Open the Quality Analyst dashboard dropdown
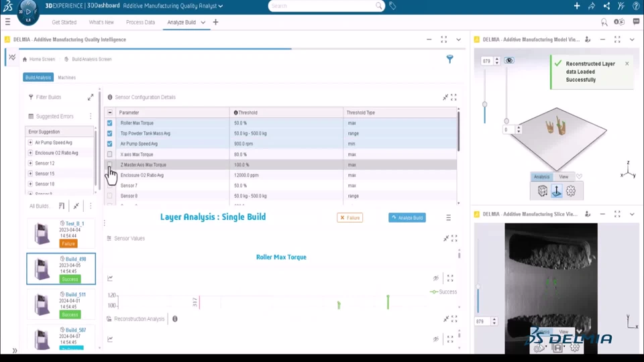The width and height of the screenshot is (644, 362). 221,6
